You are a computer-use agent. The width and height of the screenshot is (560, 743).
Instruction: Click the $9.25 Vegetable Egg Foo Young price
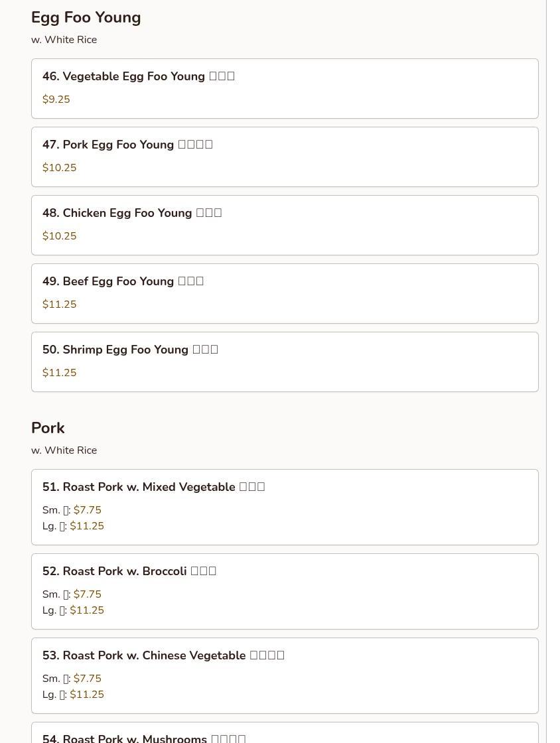point(56,100)
